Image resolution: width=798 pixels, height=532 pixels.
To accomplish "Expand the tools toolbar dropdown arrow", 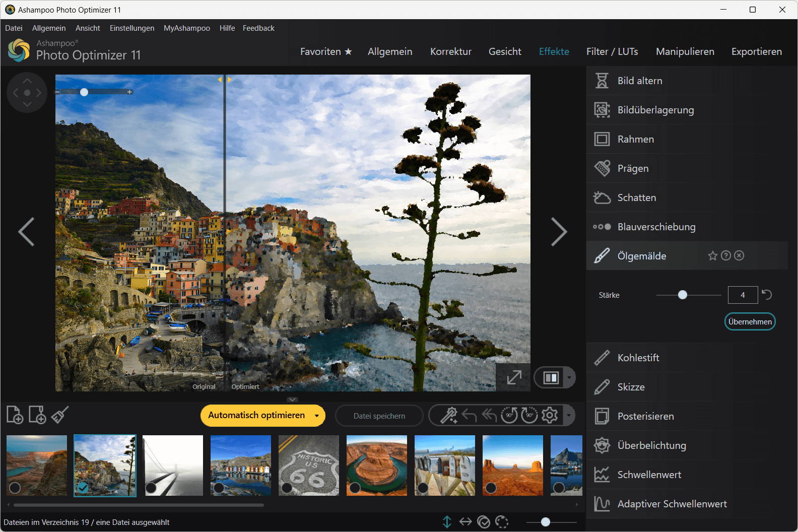I will point(569,416).
